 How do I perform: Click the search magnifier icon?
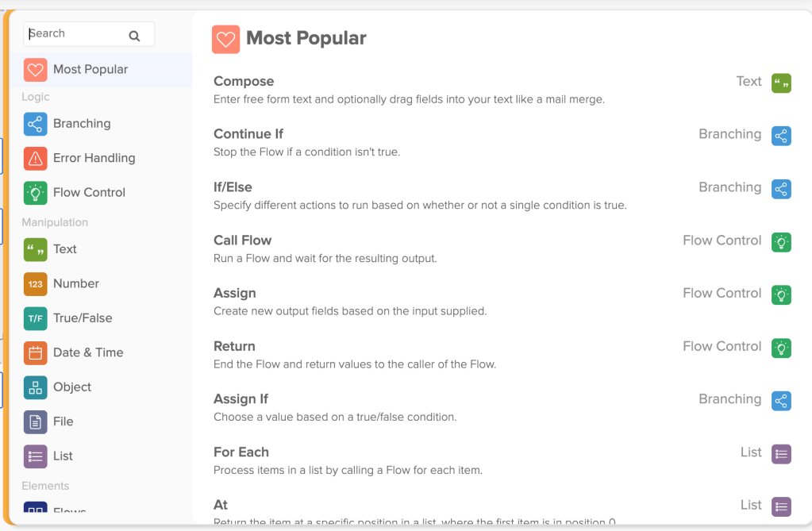point(134,35)
